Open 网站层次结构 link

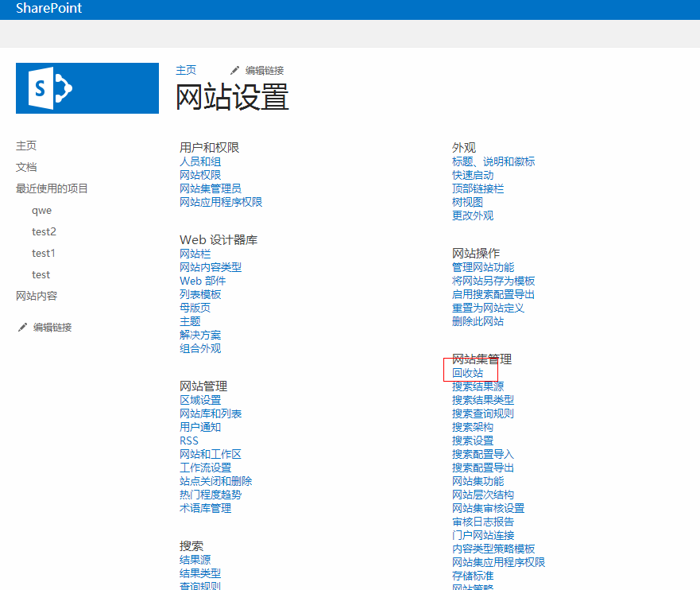(483, 495)
